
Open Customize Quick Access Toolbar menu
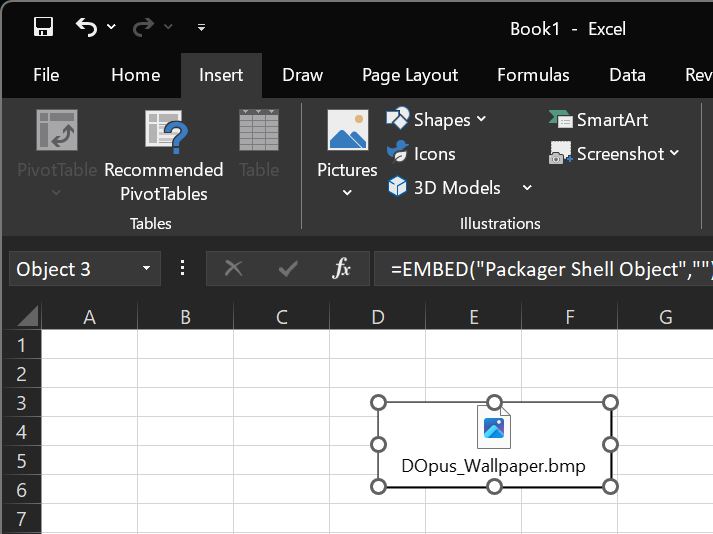coord(201,28)
